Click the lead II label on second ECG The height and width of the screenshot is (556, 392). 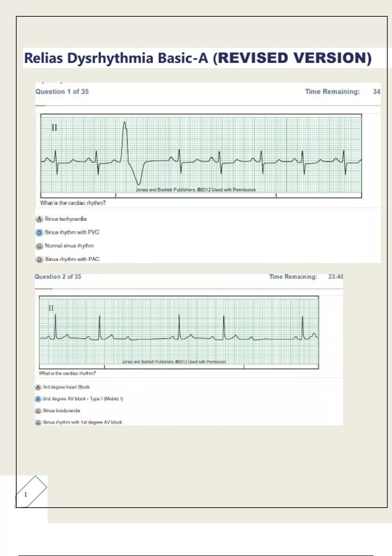pyautogui.click(x=51, y=308)
